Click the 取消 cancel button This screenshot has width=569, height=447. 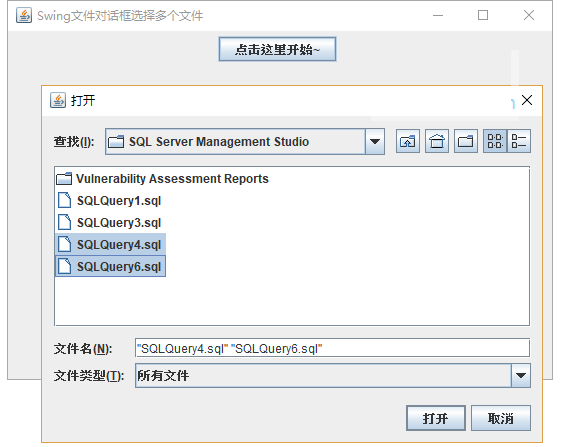click(501, 418)
